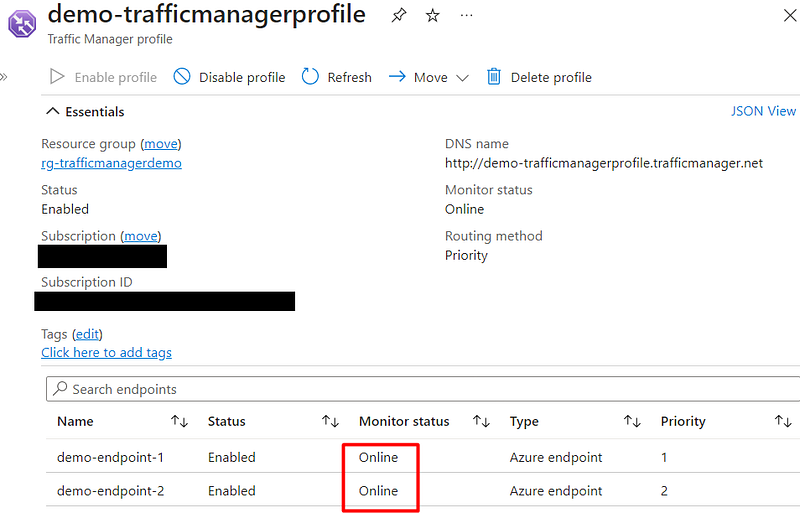Click move link next to Subscription

click(x=141, y=236)
